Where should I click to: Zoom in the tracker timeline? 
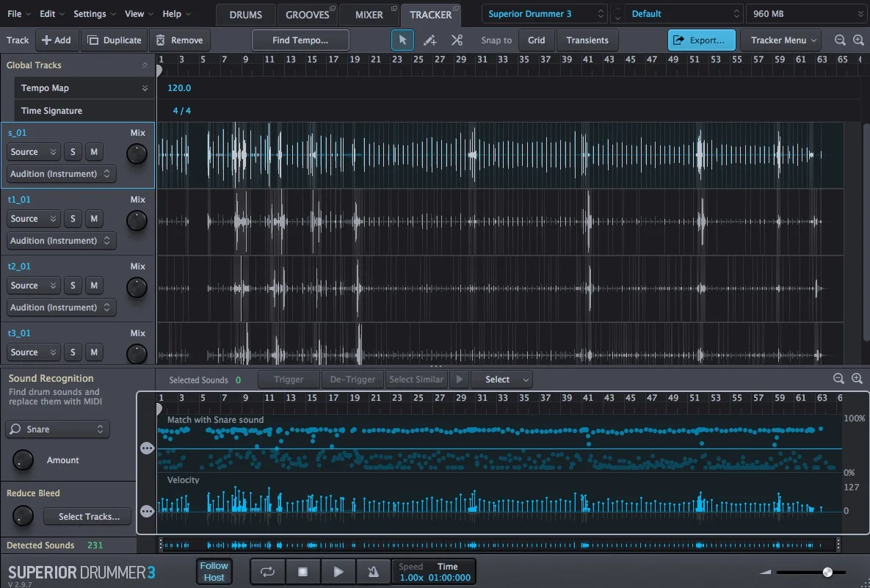pos(858,40)
